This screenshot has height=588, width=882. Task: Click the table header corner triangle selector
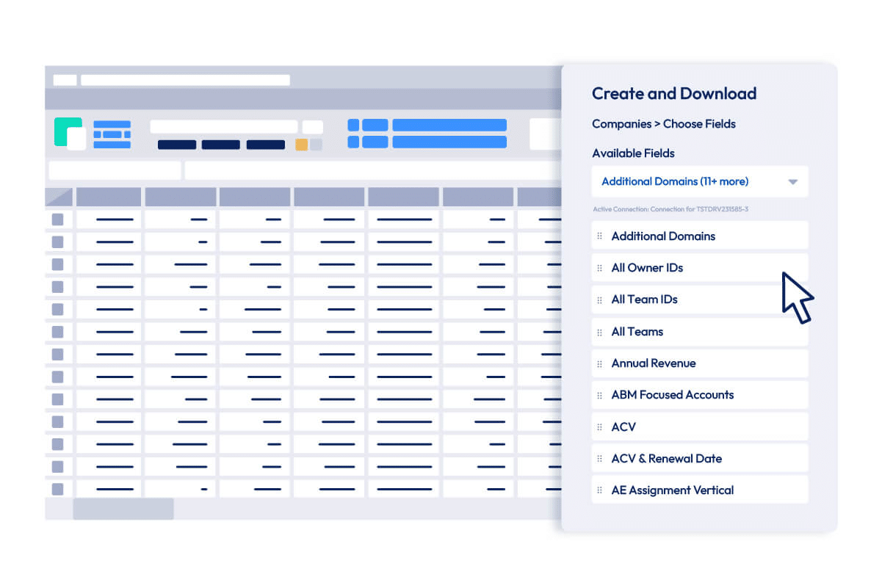[59, 197]
